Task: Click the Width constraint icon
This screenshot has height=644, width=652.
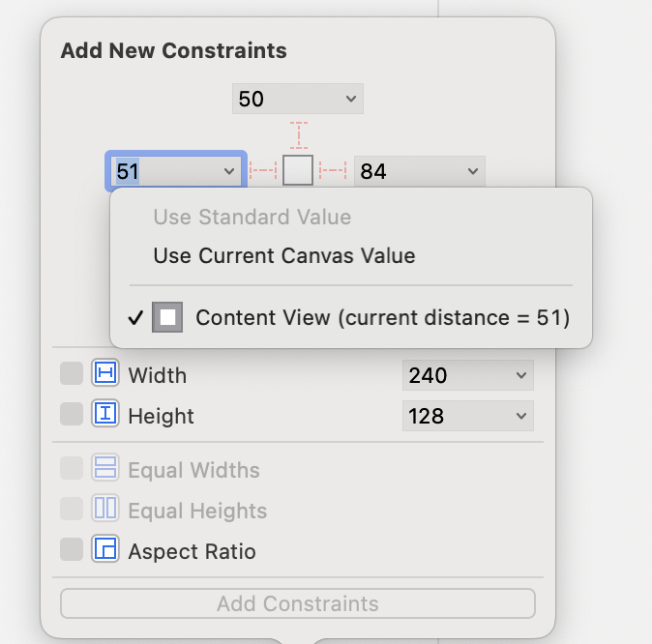Action: pyautogui.click(x=104, y=374)
